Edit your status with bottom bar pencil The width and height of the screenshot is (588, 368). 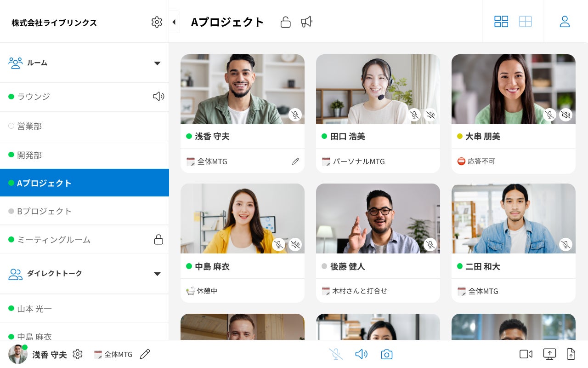[145, 354]
